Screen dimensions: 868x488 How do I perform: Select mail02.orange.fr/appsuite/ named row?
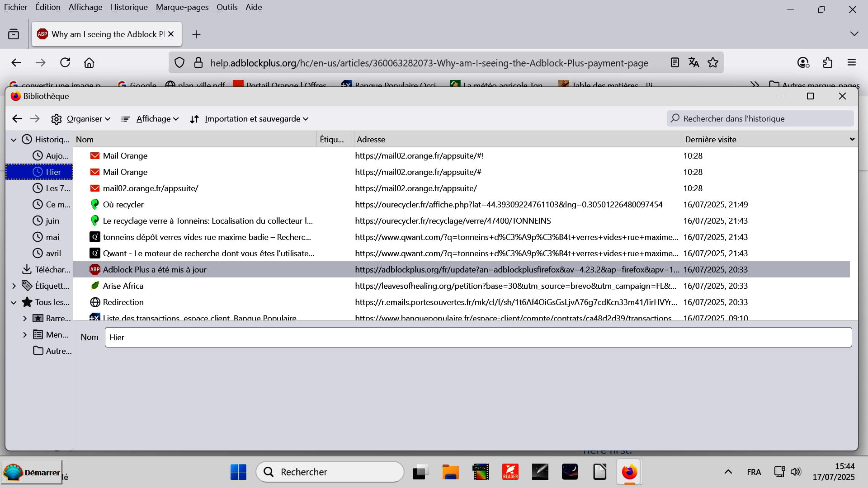461,188
